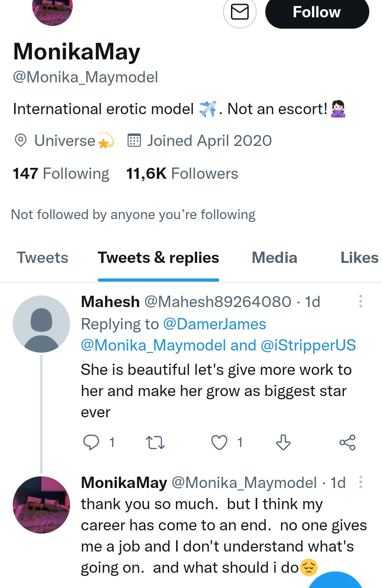Retweet Mahesh's tweet
The height and width of the screenshot is (588, 382).
coord(155,442)
